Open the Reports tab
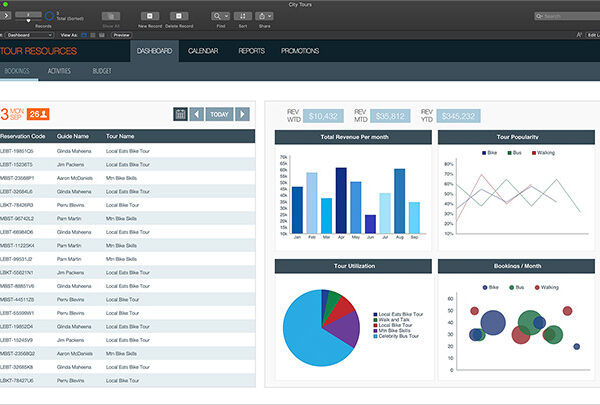 pos(251,50)
